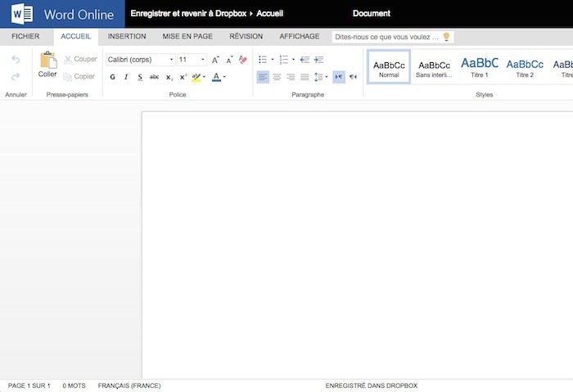Viewport: 573px width, 392px height.
Task: Clear formatting with the eraser icon
Action: pos(242,60)
